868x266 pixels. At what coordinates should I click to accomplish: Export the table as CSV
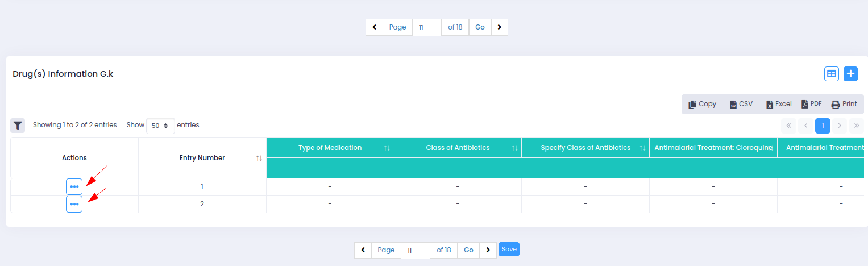coord(741,105)
